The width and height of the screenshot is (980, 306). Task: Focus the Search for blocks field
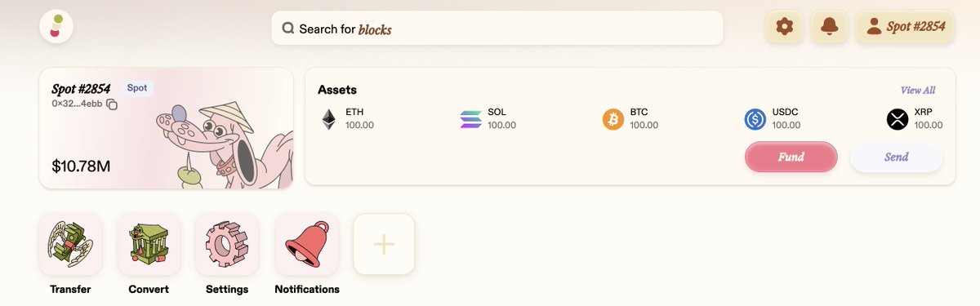497,28
